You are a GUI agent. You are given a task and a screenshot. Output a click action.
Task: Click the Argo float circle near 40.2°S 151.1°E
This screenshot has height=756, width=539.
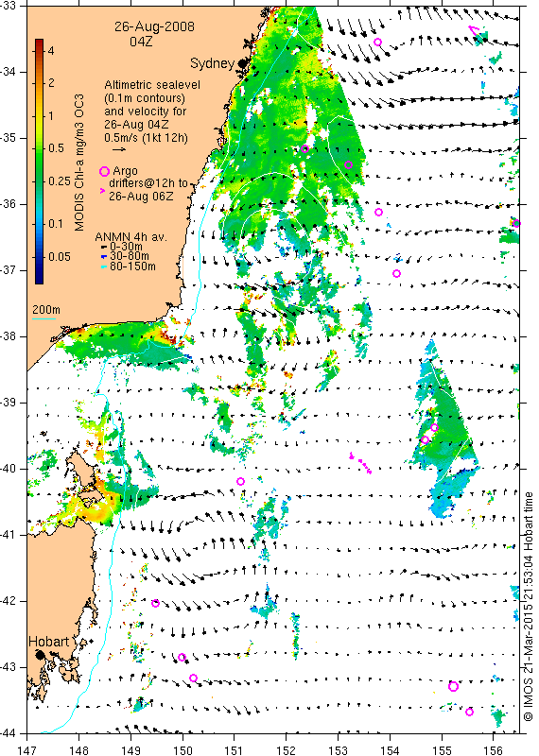241,481
